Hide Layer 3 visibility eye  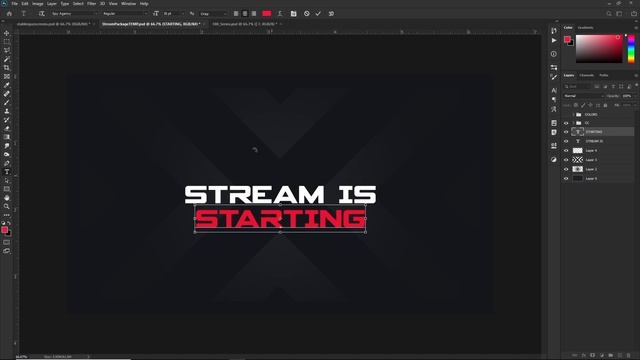(x=566, y=160)
